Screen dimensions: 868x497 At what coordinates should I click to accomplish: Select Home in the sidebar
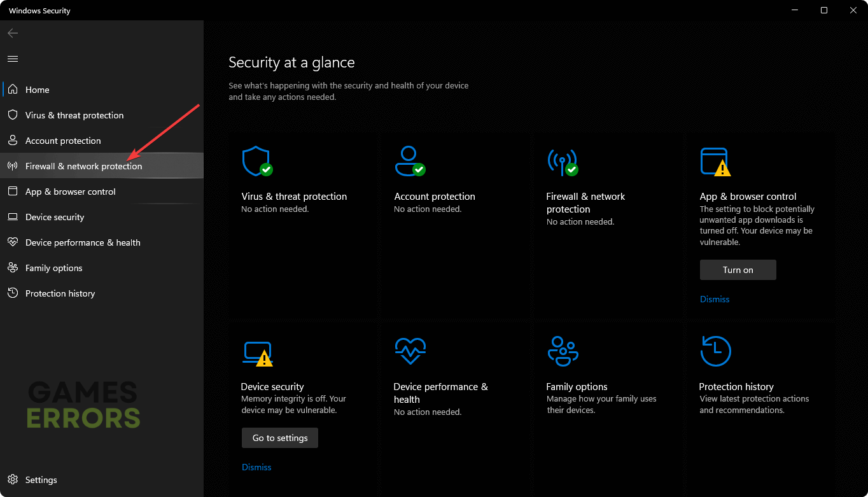(x=37, y=90)
